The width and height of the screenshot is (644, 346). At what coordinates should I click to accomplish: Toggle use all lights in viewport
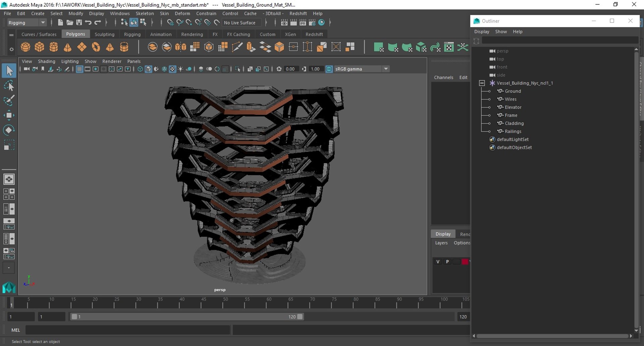180,69
